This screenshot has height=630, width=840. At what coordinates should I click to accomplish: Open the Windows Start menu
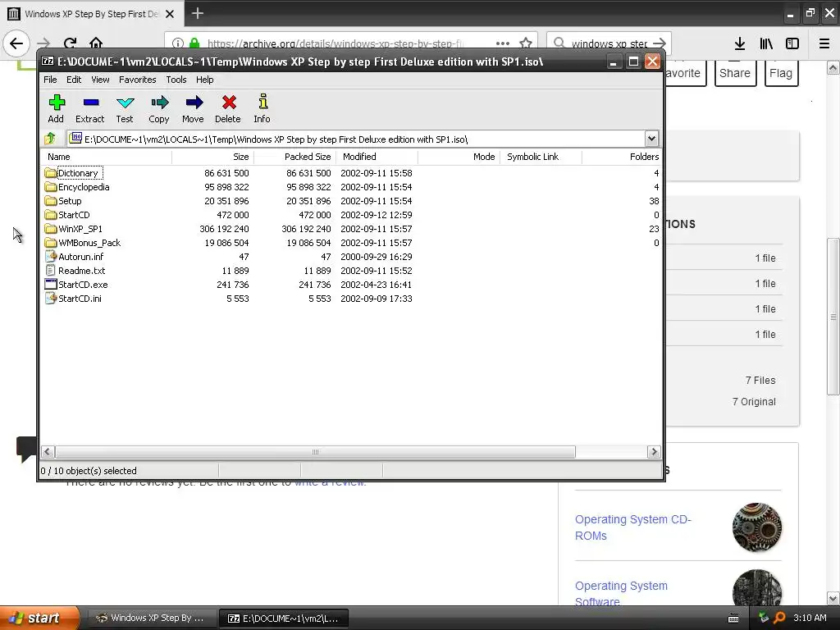coord(39,618)
